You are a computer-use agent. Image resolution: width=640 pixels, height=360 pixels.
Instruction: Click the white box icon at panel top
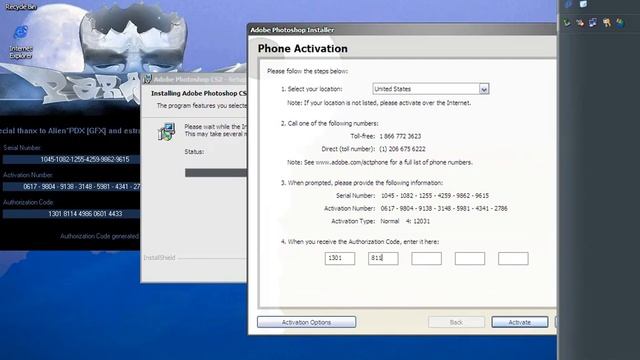coord(583,4)
